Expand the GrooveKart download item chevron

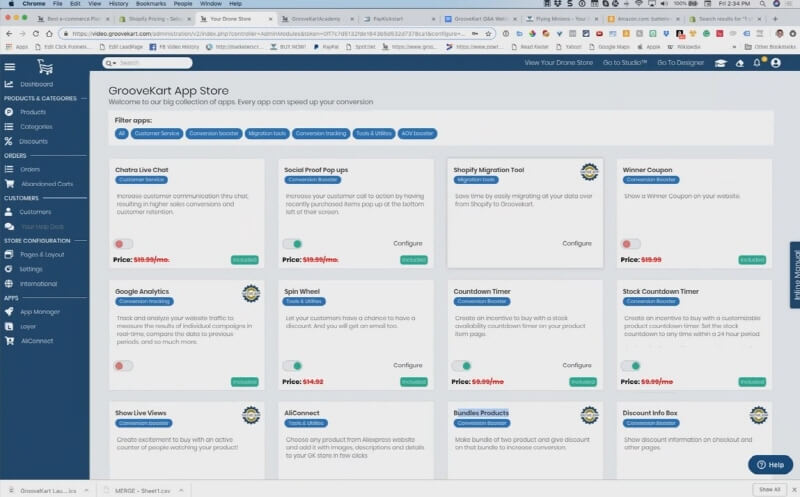(86, 490)
